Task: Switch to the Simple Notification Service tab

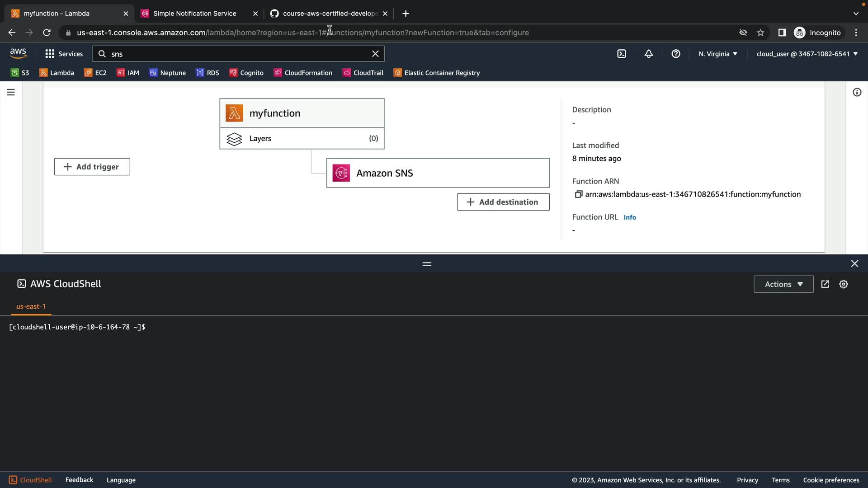Action: tap(194, 14)
